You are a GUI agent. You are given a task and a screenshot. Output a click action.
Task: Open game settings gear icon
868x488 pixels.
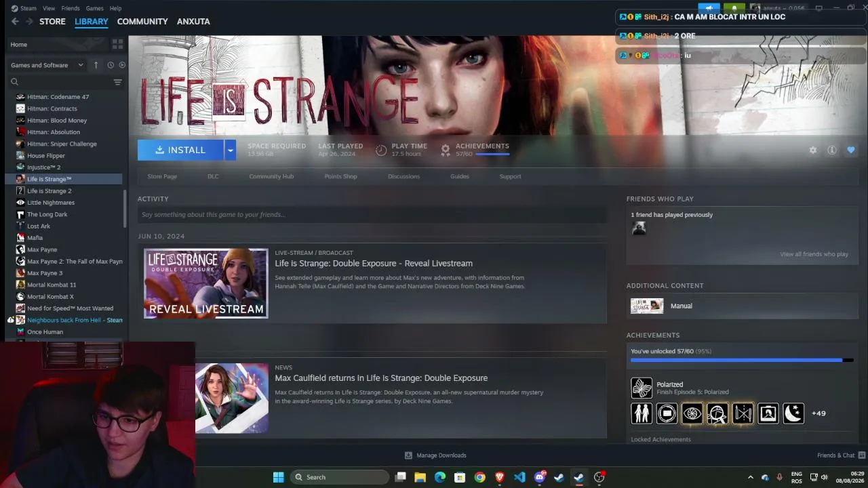(813, 150)
